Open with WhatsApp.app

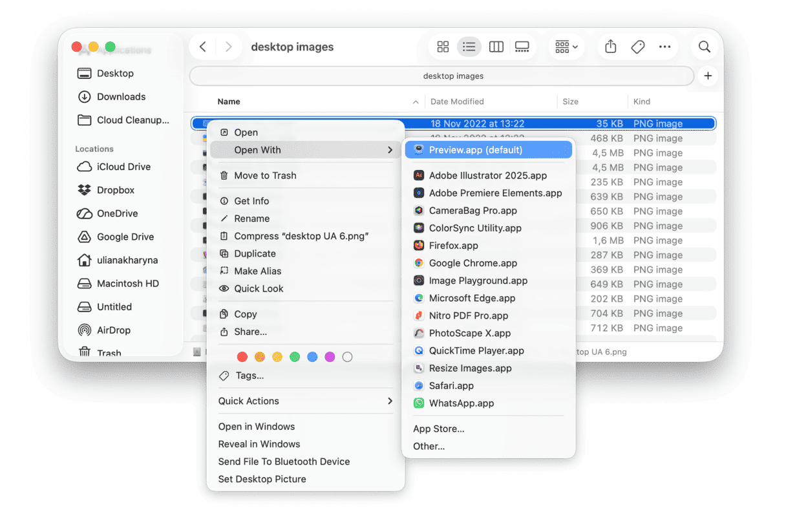coord(488,403)
